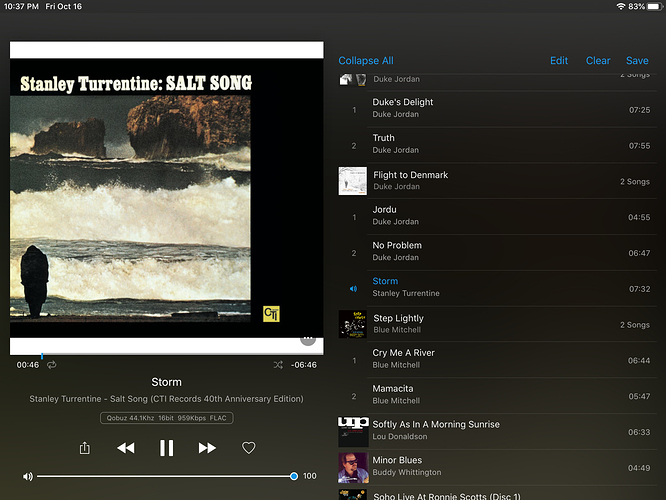
Task: Click the Wi-Fi status icon
Action: pos(621,6)
